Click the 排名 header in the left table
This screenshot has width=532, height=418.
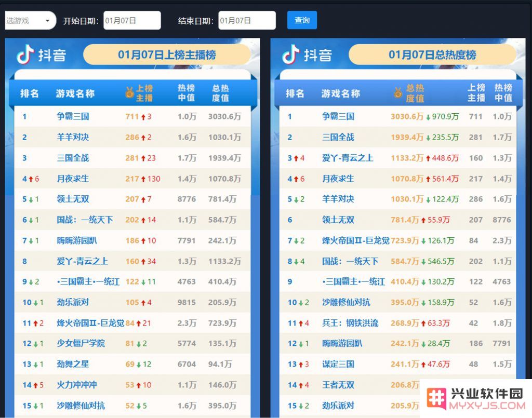click(30, 93)
